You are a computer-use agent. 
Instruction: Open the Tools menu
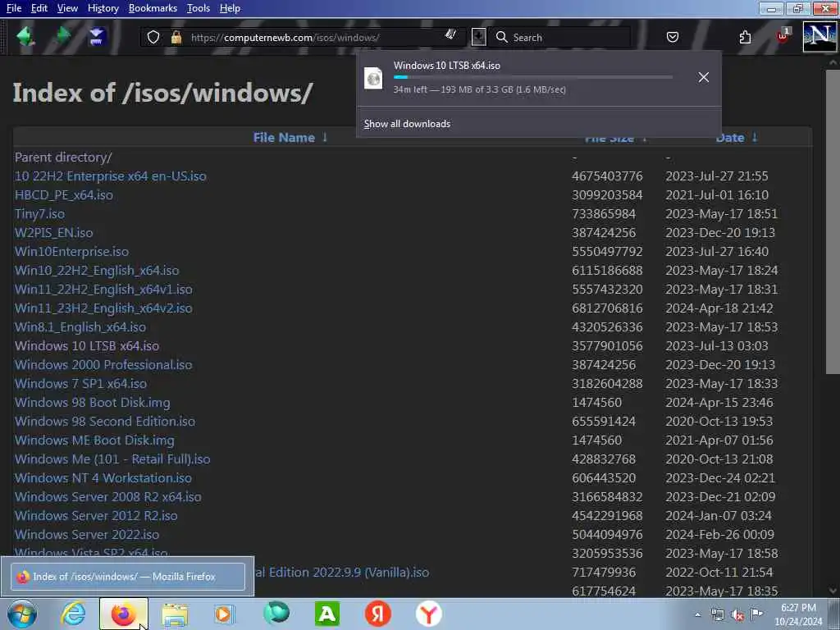[199, 8]
